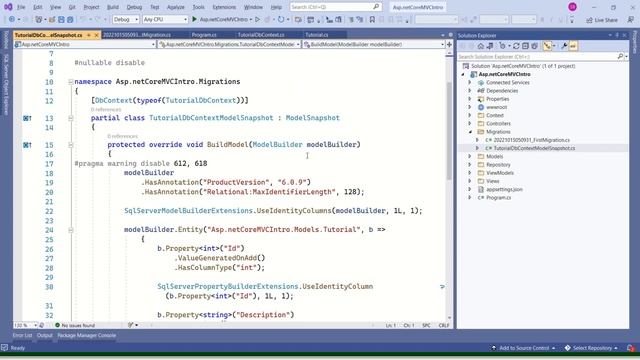Open the Live Share button
This screenshot has width=640, height=360.
click(x=602, y=20)
